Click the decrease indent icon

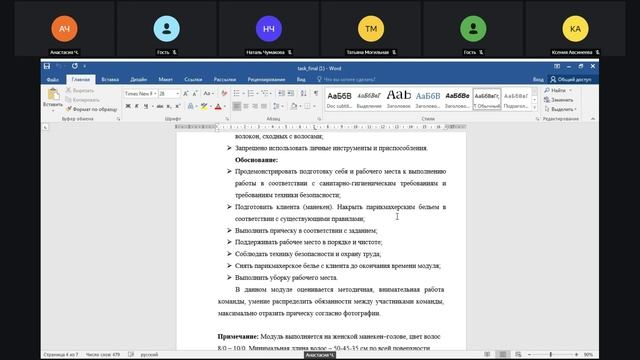click(x=281, y=93)
